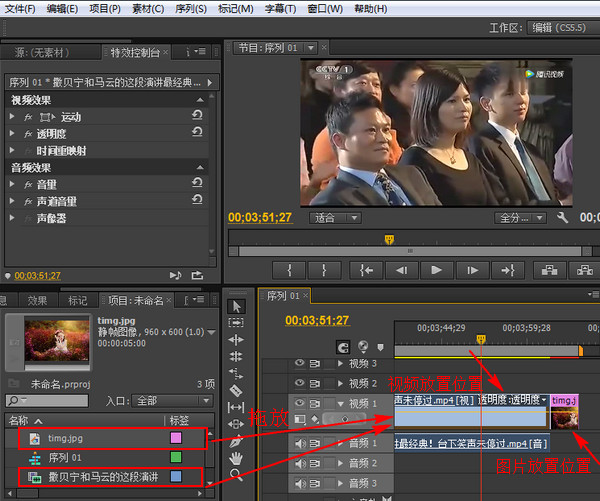
Task: Switch to the 效果 tab
Action: (37, 300)
